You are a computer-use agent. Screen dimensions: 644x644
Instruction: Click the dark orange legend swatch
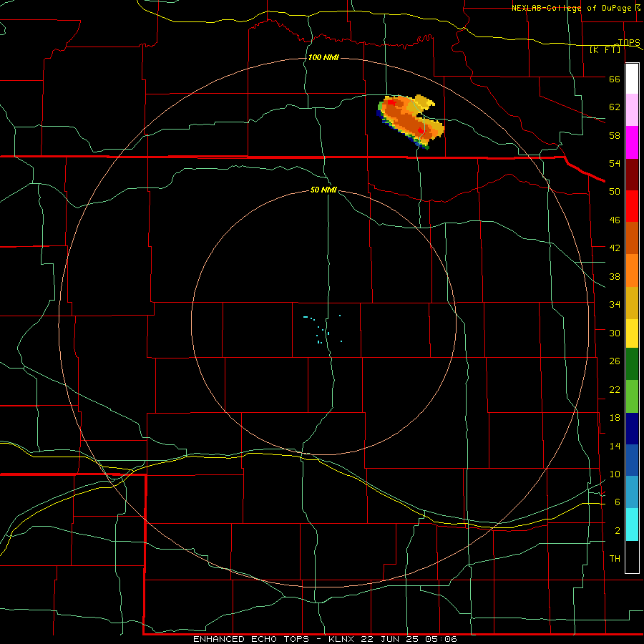tap(632, 238)
